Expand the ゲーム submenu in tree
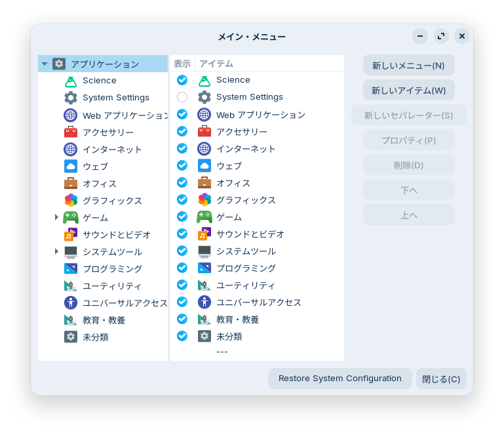The height and width of the screenshot is (433, 504). point(56,217)
